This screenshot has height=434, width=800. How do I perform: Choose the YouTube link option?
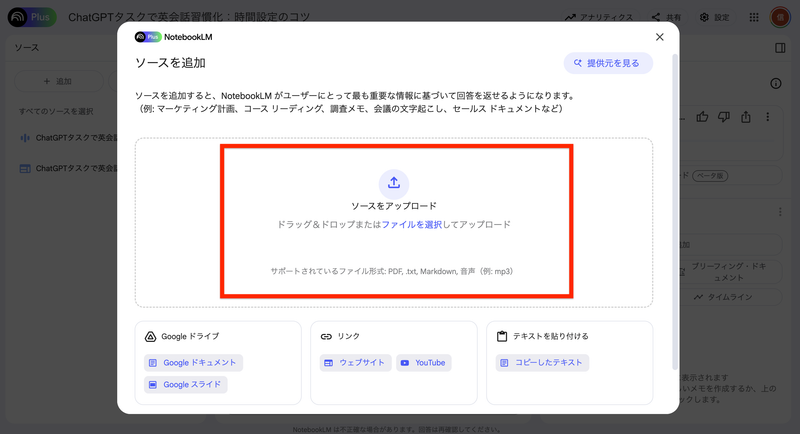pyautogui.click(x=424, y=363)
